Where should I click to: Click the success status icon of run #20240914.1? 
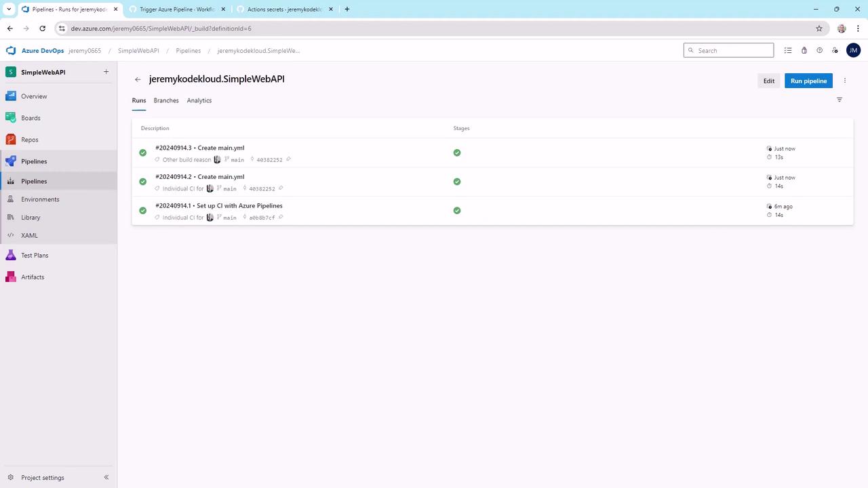[142, 211]
